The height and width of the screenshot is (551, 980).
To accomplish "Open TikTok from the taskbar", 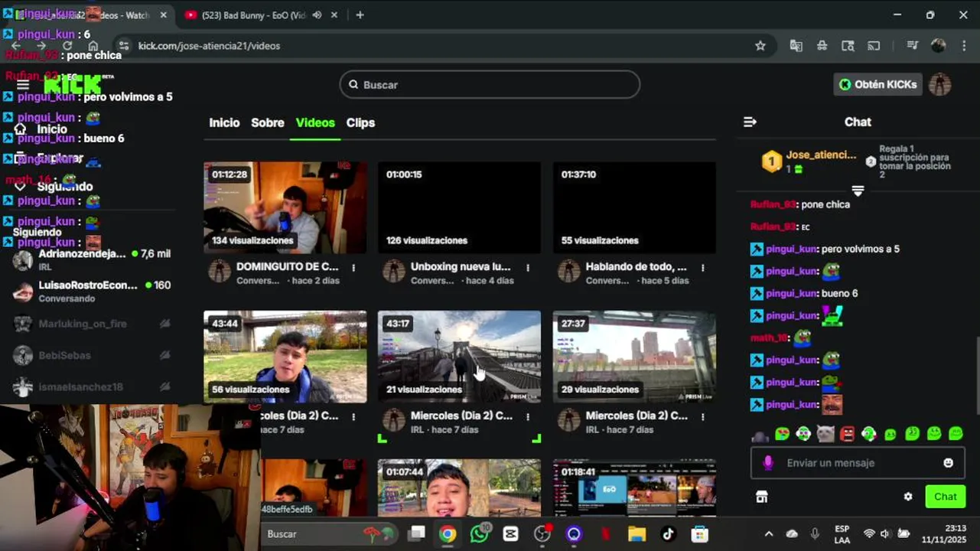I will pyautogui.click(x=668, y=534).
